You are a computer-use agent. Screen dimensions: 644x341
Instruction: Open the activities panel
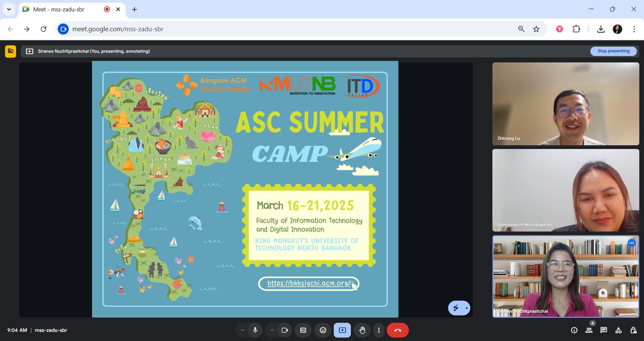click(619, 330)
